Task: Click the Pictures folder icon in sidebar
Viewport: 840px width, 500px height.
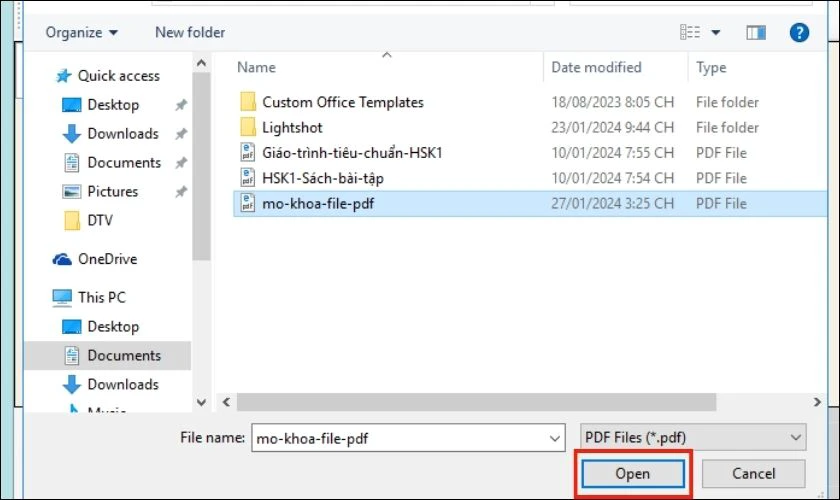Action: [x=72, y=191]
